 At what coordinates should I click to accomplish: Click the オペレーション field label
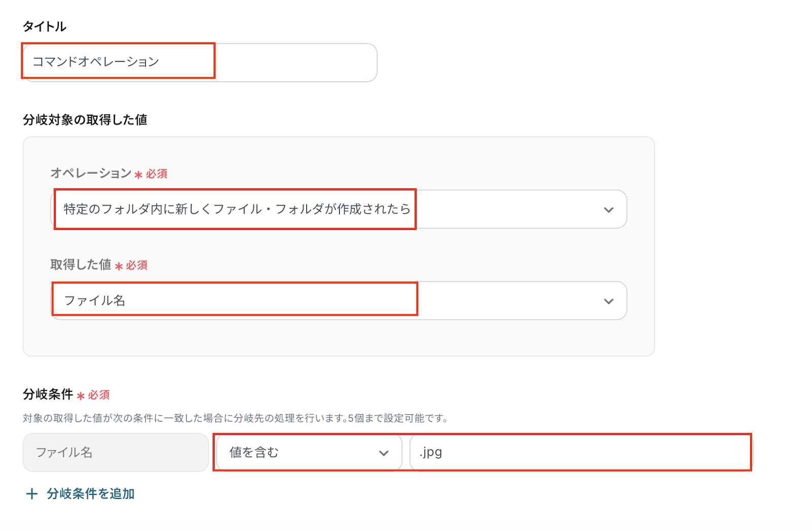click(91, 173)
